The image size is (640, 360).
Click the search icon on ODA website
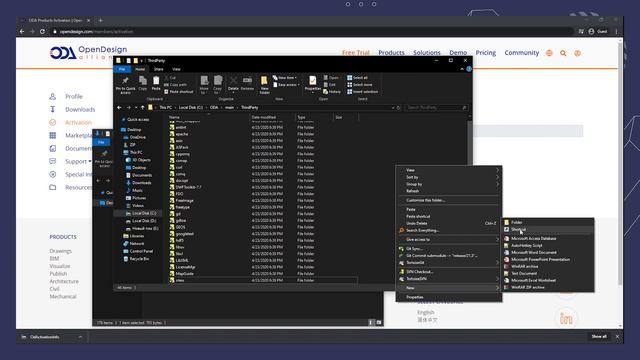tap(563, 53)
